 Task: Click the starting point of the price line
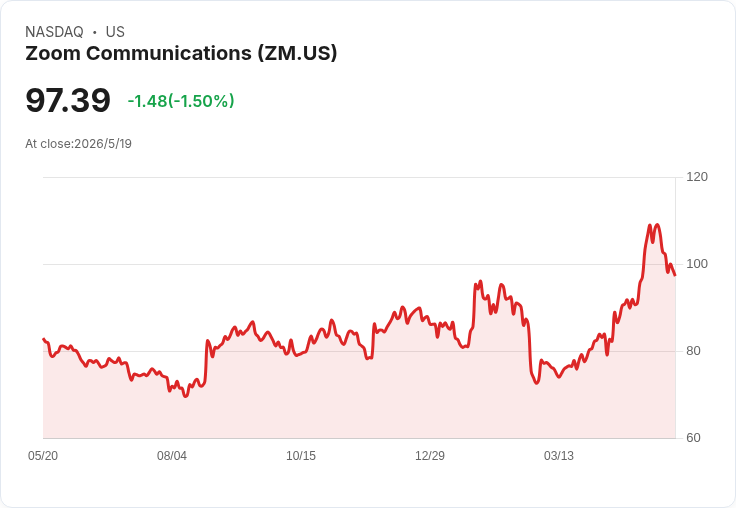(44, 339)
